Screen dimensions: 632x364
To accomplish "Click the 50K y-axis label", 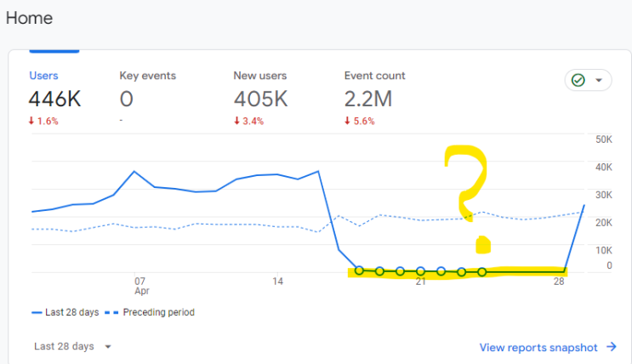I will (x=604, y=139).
